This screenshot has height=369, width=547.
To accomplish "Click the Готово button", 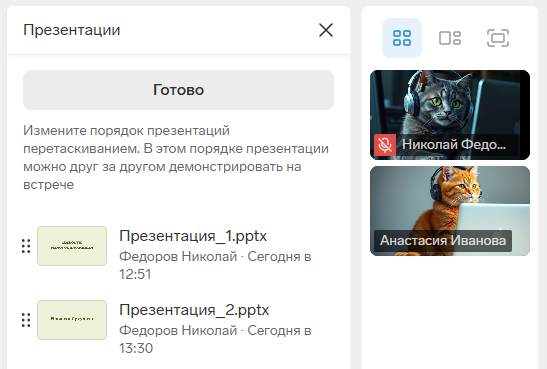I will 178,90.
